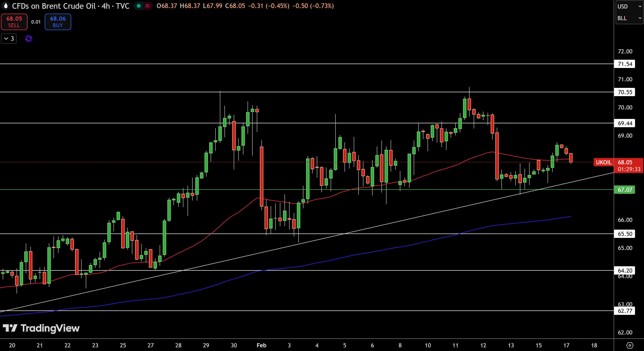Select the 65.50 price level label
This screenshot has width=644, height=351.
(625, 234)
